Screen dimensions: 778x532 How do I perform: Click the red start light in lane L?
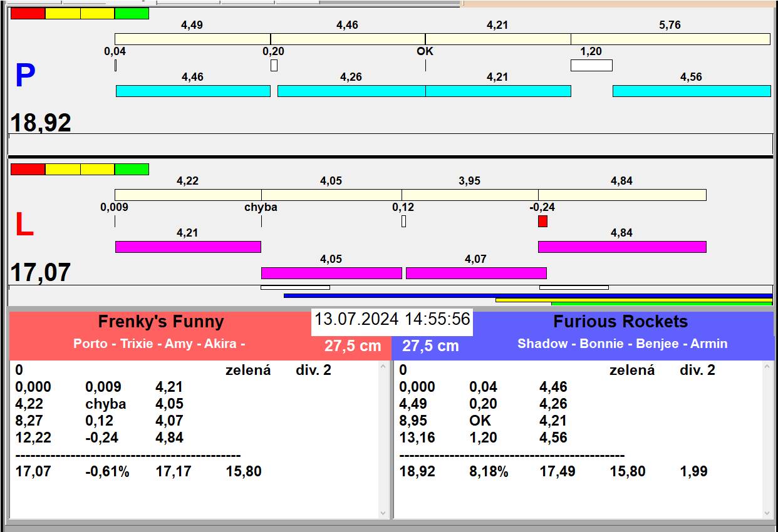[28, 169]
